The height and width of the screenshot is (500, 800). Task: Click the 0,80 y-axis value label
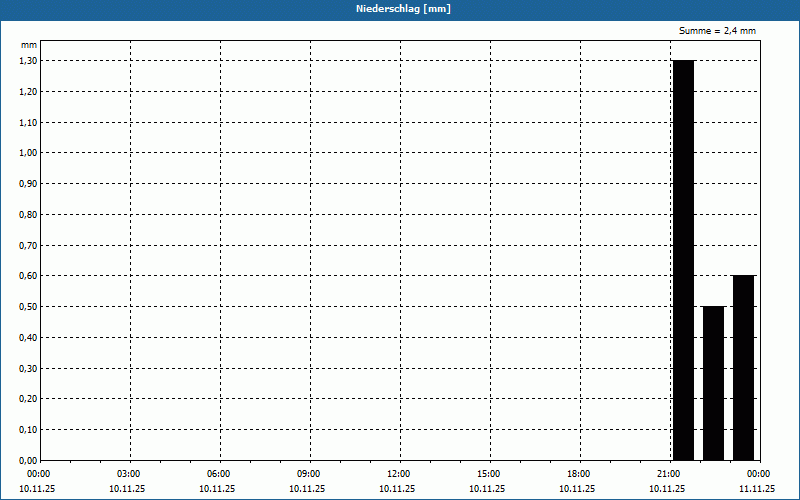28,214
